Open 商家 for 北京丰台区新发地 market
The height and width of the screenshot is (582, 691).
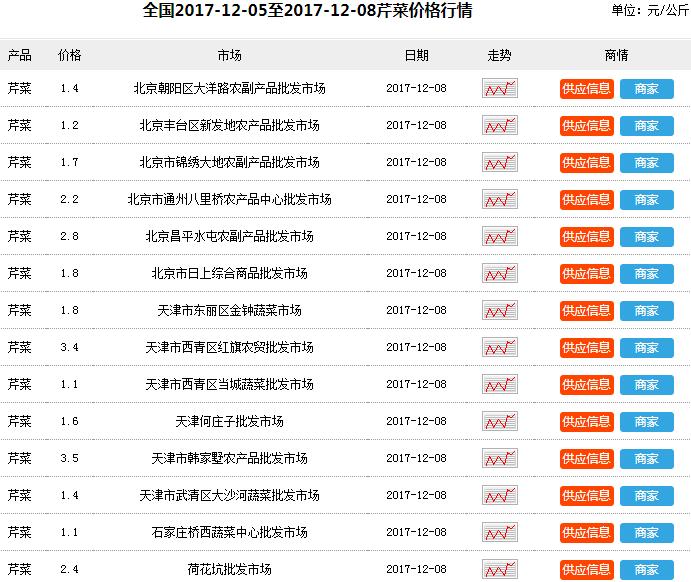(646, 126)
